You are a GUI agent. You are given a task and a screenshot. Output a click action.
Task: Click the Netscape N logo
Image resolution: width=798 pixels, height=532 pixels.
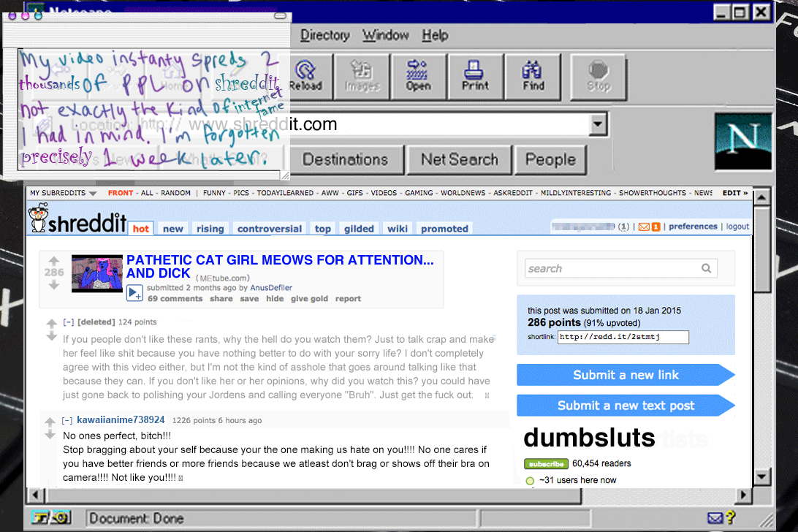pos(743,141)
